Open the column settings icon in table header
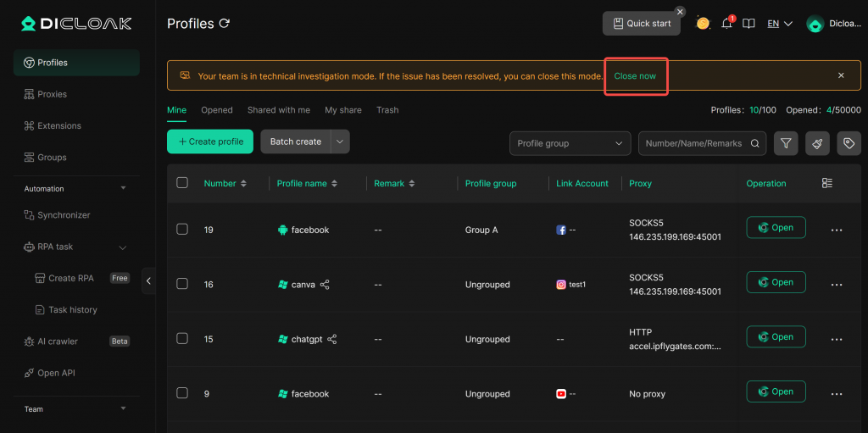This screenshot has height=433, width=868. (x=827, y=183)
